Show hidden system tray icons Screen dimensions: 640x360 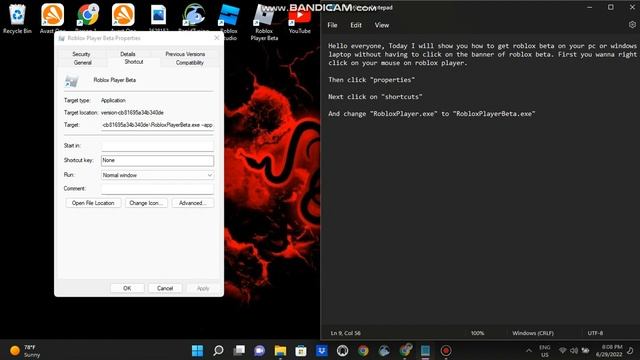529,351
